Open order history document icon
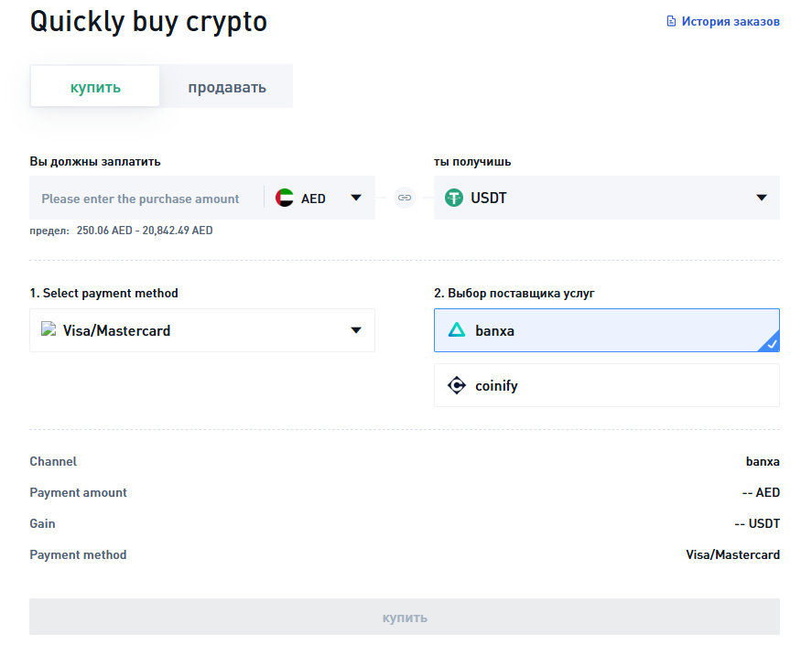Image resolution: width=812 pixels, height=645 pixels. tap(671, 21)
